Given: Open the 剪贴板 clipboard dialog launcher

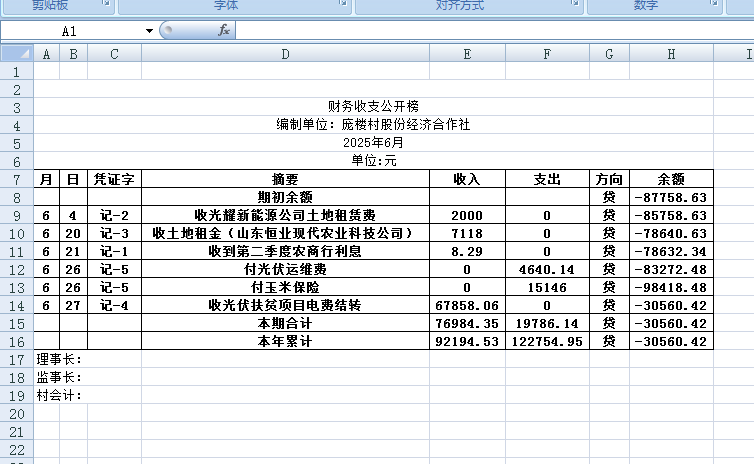Looking at the screenshot, I should click(107, 6).
